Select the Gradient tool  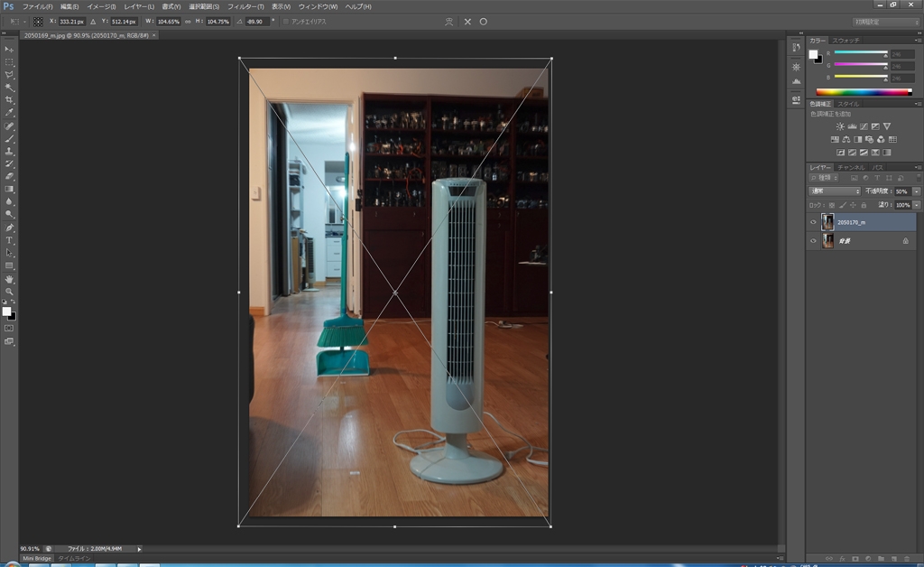pyautogui.click(x=9, y=190)
